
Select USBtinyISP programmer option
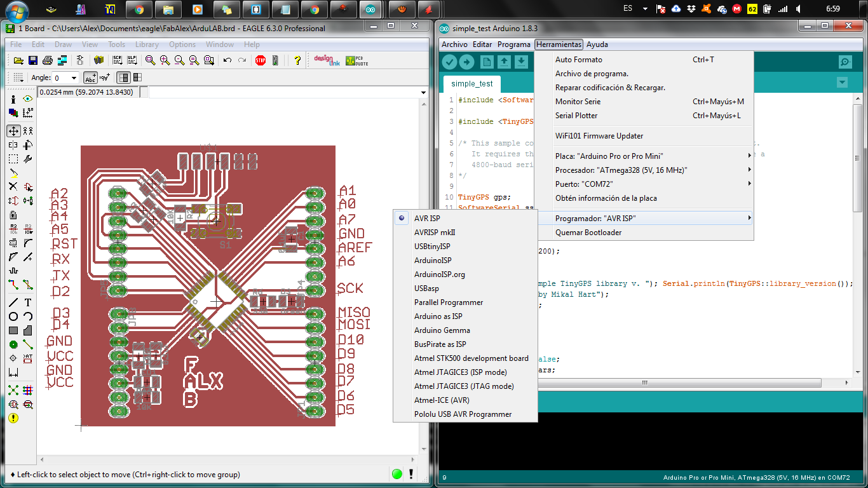[466, 247]
